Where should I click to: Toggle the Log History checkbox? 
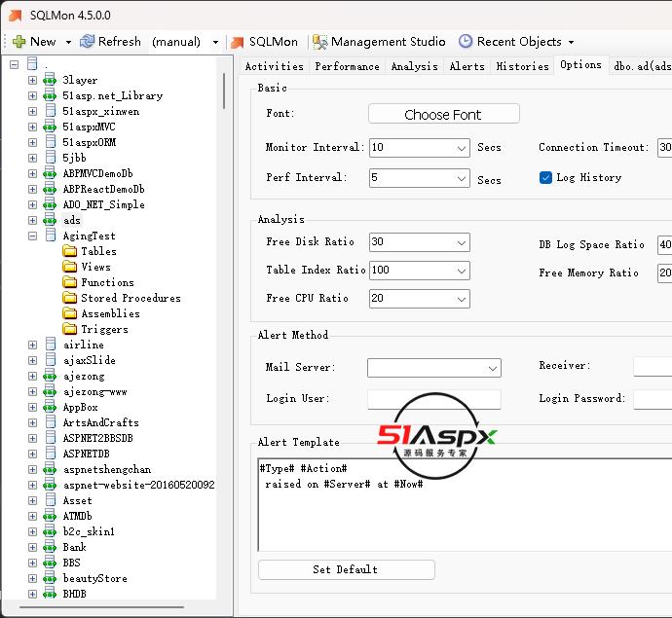tap(545, 177)
